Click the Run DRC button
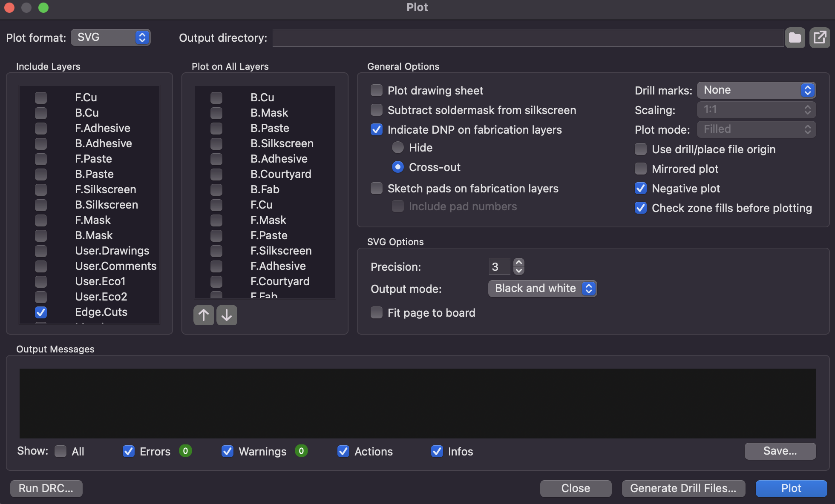The image size is (835, 504). (x=46, y=488)
